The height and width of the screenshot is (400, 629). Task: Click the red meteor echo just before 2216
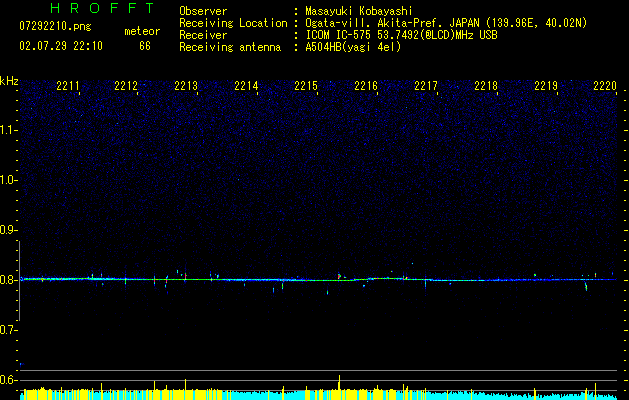coord(339,276)
